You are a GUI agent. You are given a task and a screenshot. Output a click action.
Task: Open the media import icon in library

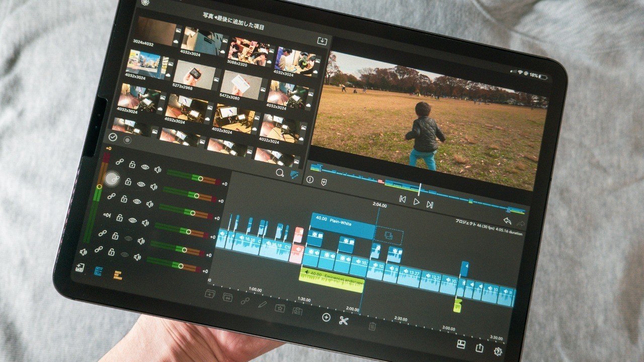[x=321, y=41]
